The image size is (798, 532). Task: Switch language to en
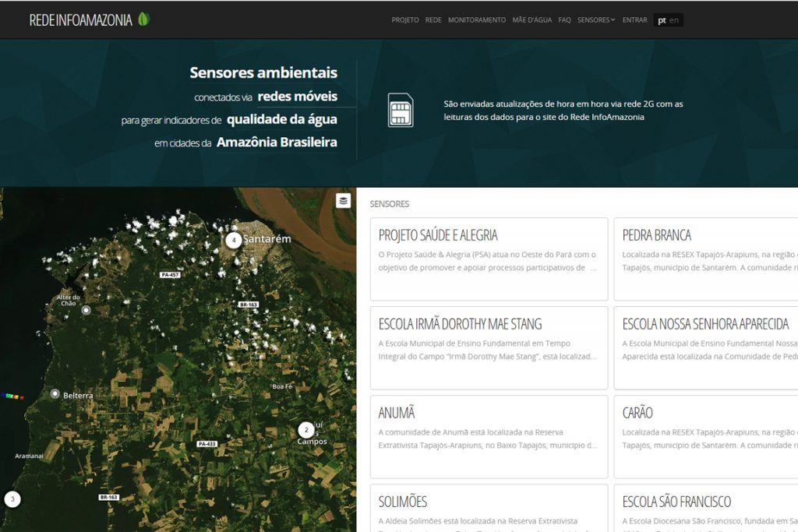tap(674, 20)
